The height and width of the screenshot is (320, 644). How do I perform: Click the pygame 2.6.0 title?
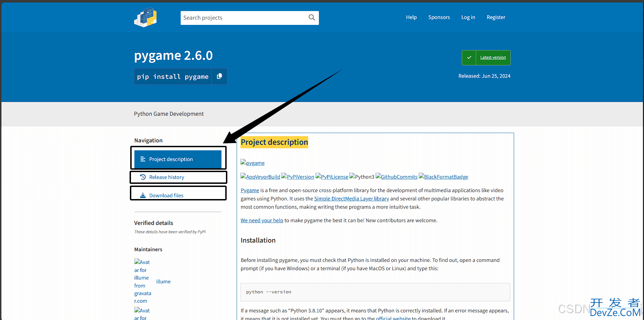(173, 55)
